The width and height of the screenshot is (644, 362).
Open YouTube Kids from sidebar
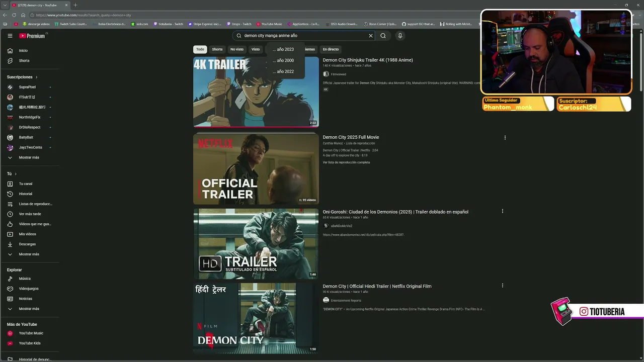pos(30,343)
